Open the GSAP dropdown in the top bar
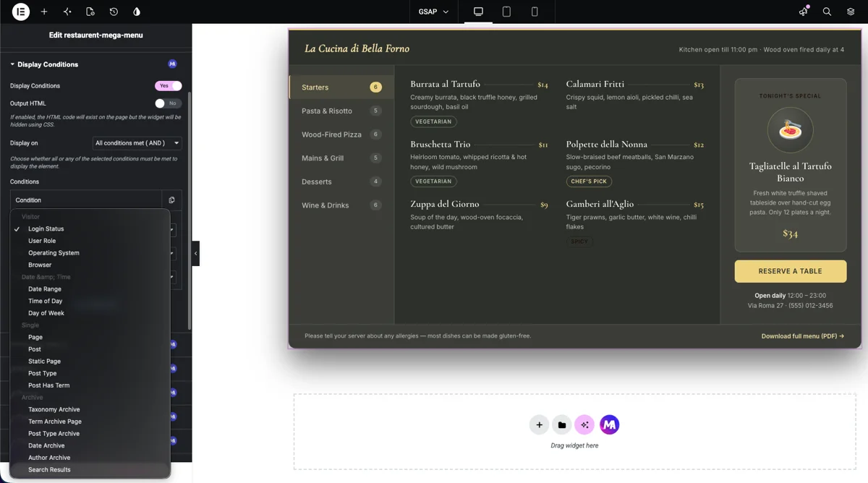868x483 pixels. click(434, 12)
